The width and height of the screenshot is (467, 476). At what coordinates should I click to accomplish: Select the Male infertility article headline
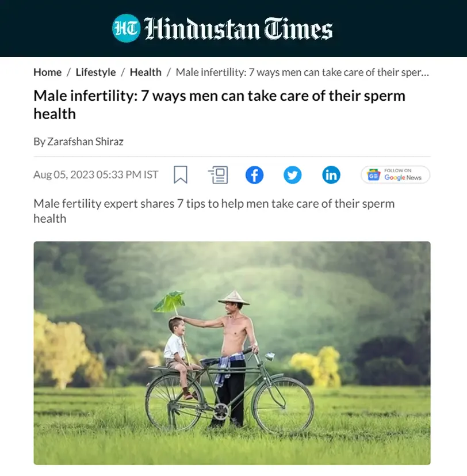coord(219,105)
